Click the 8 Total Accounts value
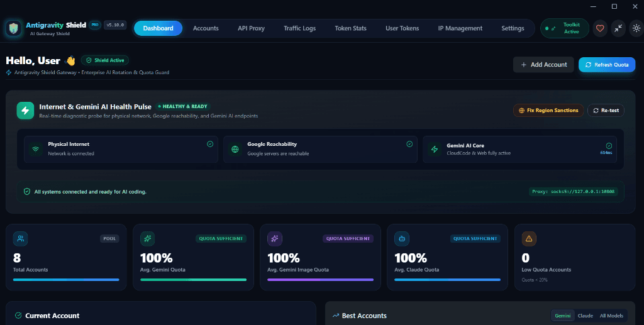This screenshot has width=644, height=325. point(17,258)
